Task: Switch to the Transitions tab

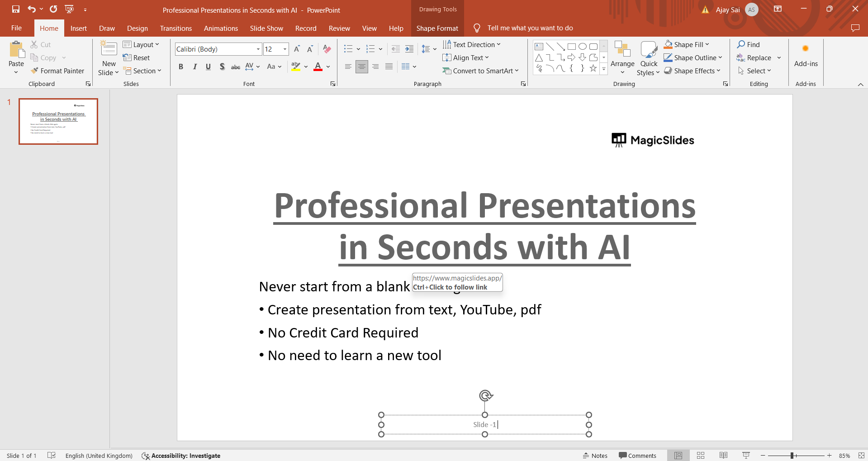Action: tap(175, 28)
